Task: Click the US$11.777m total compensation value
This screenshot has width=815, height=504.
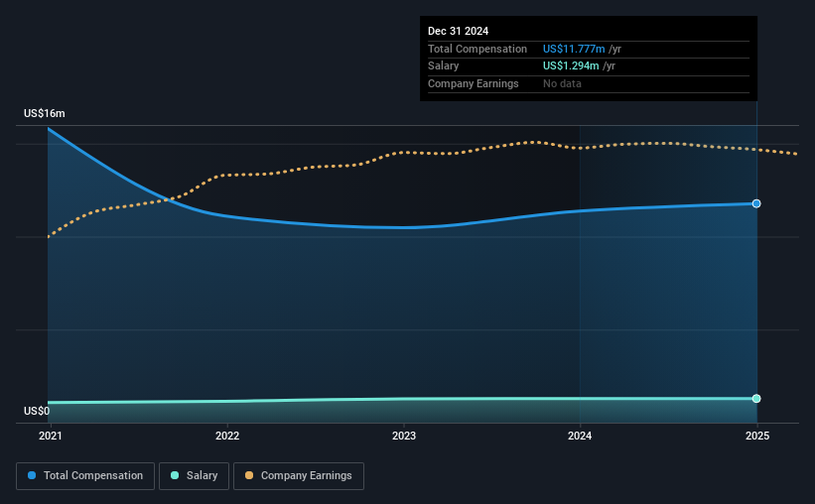Action: [x=574, y=49]
